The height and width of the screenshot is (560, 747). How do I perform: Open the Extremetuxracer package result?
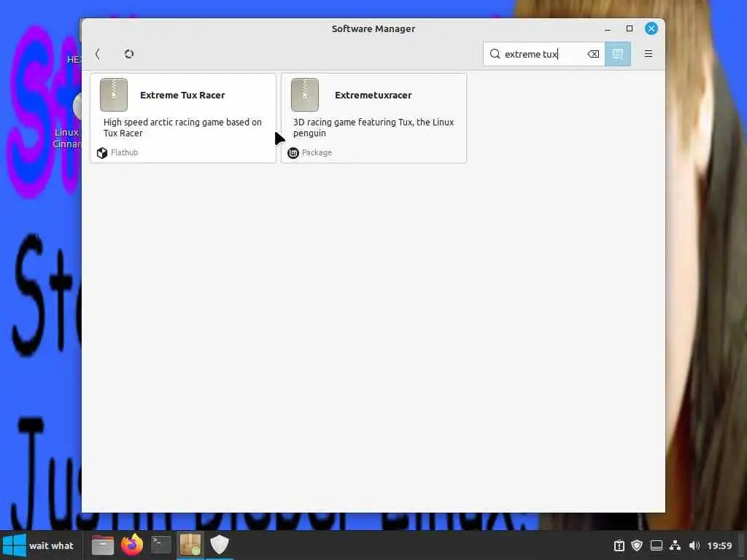[373, 117]
